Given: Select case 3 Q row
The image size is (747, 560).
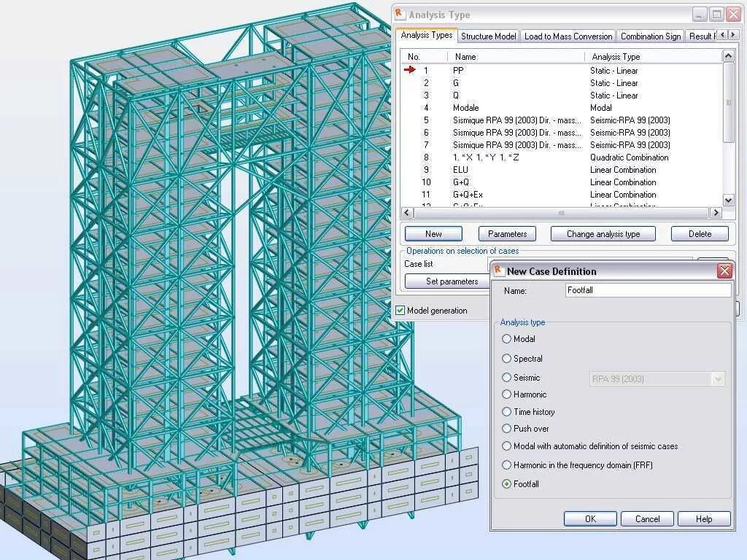Looking at the screenshot, I should 561,96.
